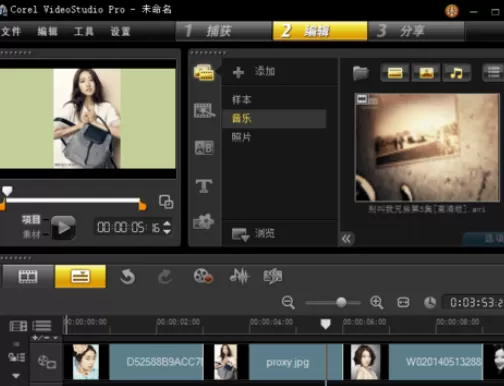The image size is (504, 386).
Task: Select the Text T library icon
Action: [204, 186]
